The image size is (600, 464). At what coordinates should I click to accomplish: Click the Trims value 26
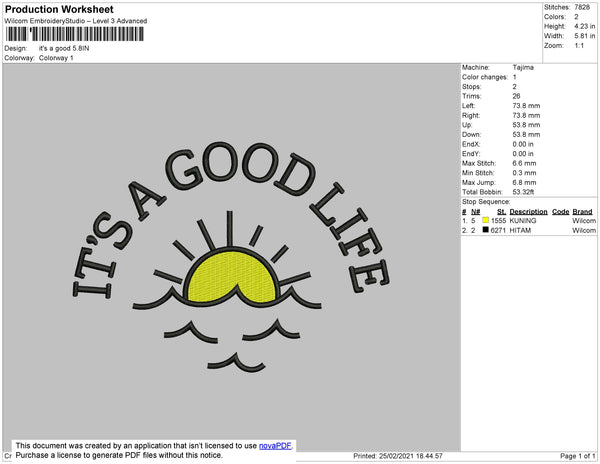(516, 96)
